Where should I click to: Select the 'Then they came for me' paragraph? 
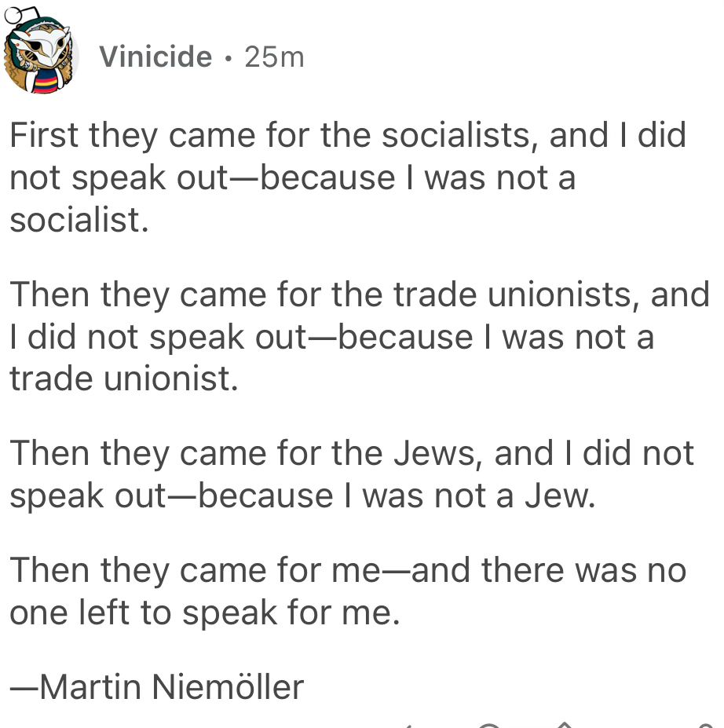(x=348, y=591)
